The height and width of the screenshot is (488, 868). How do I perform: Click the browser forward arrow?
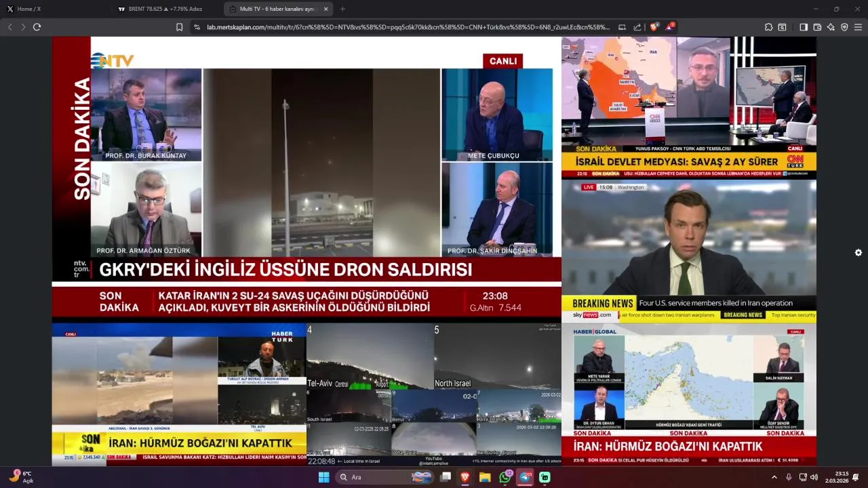pos(23,27)
